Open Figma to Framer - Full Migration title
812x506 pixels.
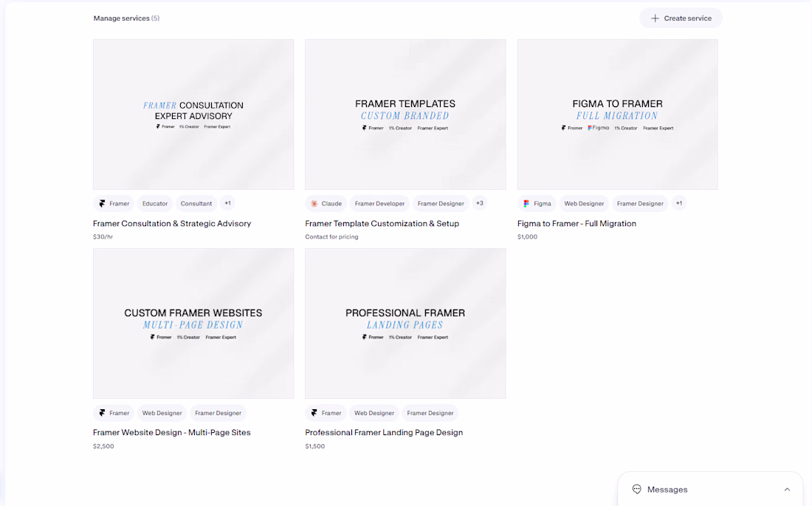pyautogui.click(x=577, y=223)
